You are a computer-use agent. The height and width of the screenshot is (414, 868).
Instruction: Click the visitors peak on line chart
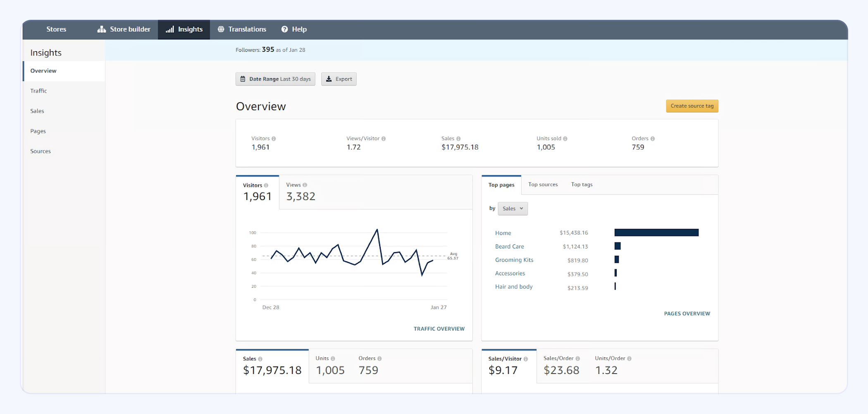point(377,230)
